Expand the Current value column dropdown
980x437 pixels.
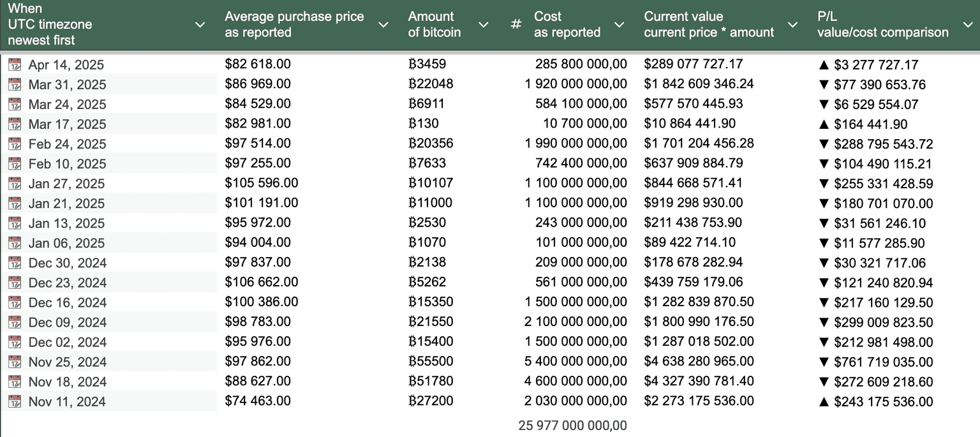[x=792, y=25]
